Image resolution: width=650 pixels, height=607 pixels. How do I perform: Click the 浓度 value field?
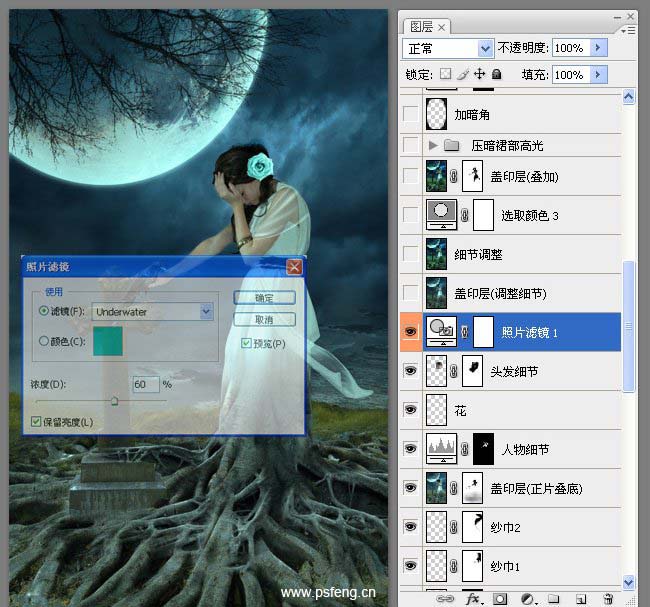[x=146, y=384]
